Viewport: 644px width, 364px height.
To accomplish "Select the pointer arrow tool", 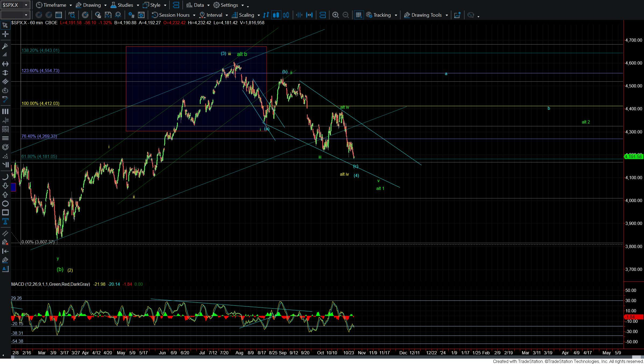I will click(x=5, y=25).
